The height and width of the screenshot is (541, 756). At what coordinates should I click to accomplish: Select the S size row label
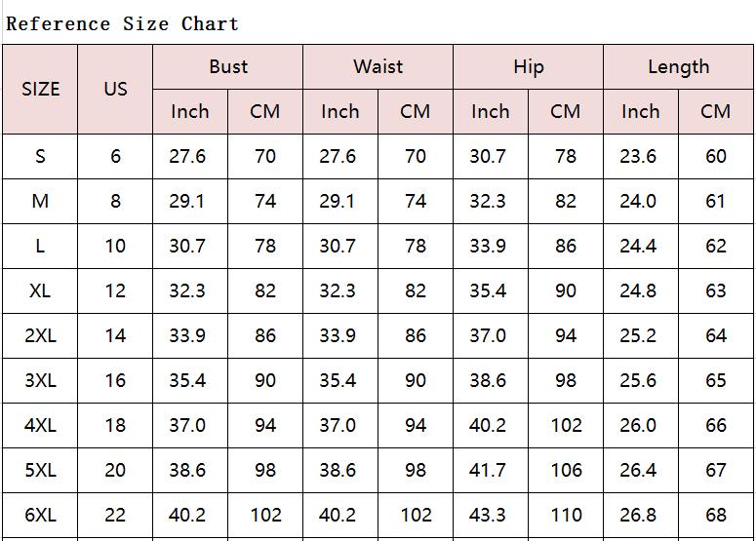point(40,156)
